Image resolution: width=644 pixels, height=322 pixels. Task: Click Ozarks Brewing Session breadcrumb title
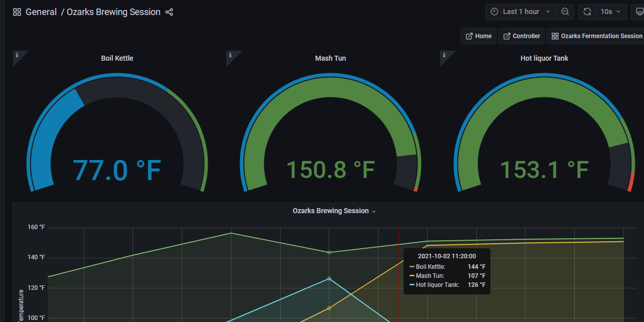pos(113,12)
